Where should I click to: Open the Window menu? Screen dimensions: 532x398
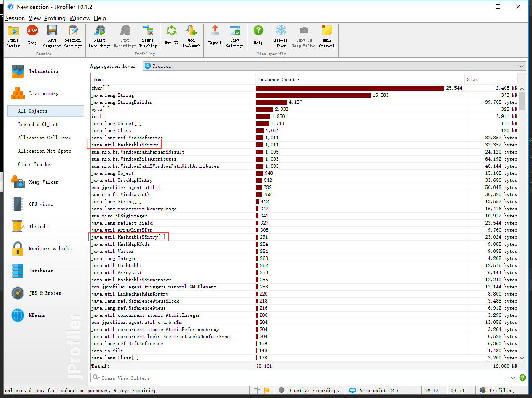click(80, 18)
